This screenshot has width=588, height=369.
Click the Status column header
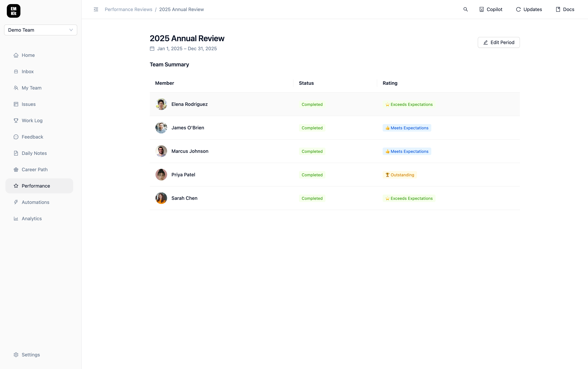[306, 83]
